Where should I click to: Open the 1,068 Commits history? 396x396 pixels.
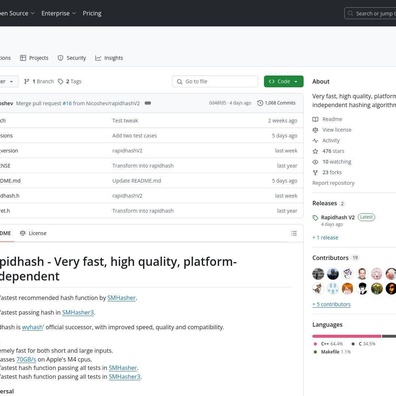click(276, 103)
